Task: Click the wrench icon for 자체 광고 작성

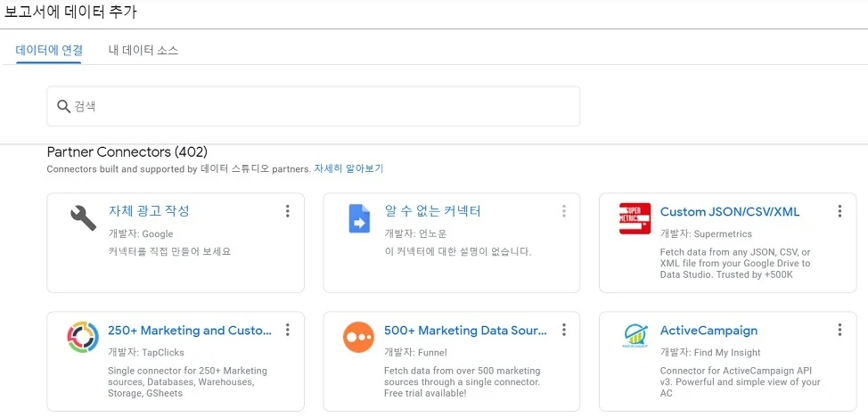Action: (x=83, y=218)
